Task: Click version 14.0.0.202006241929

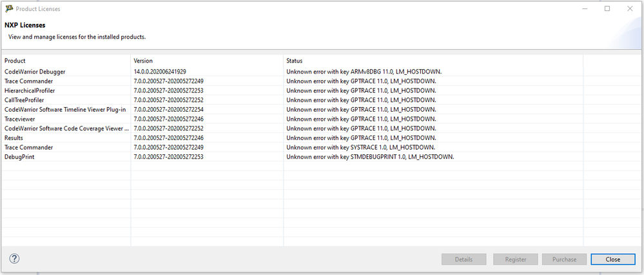Action: pos(160,72)
